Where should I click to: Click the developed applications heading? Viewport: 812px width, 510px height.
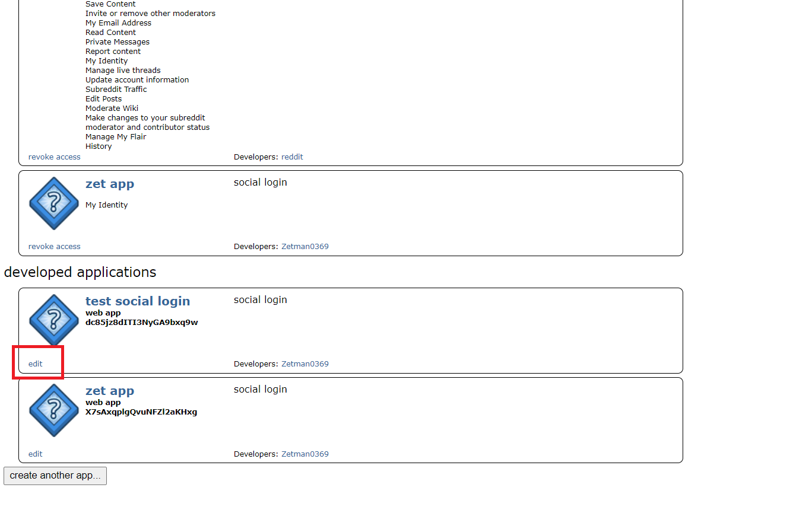tap(80, 272)
